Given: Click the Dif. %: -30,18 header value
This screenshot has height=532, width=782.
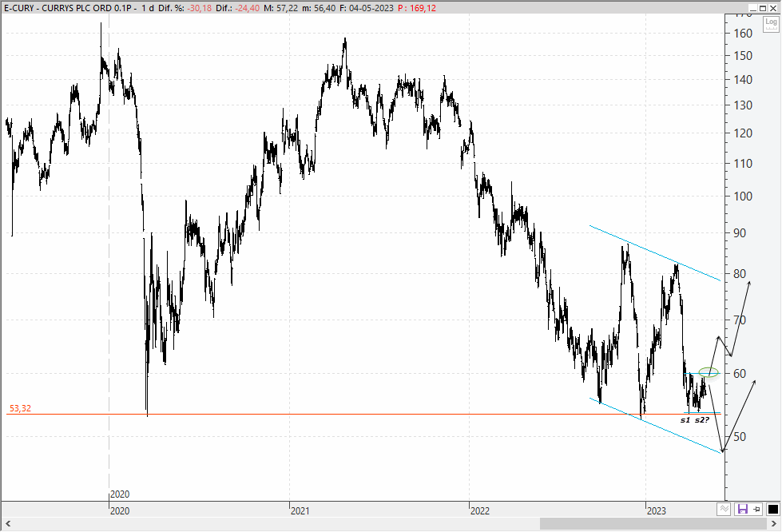Looking at the screenshot, I should (185, 8).
